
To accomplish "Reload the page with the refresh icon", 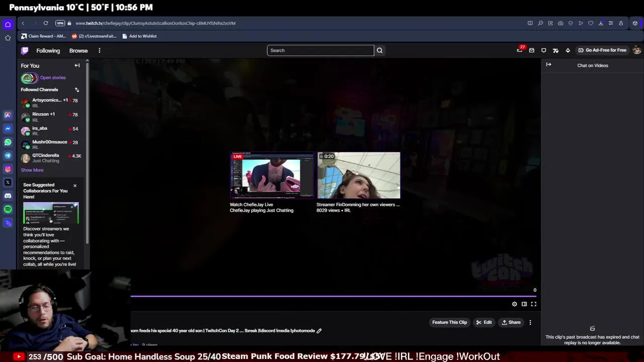I will point(46,23).
